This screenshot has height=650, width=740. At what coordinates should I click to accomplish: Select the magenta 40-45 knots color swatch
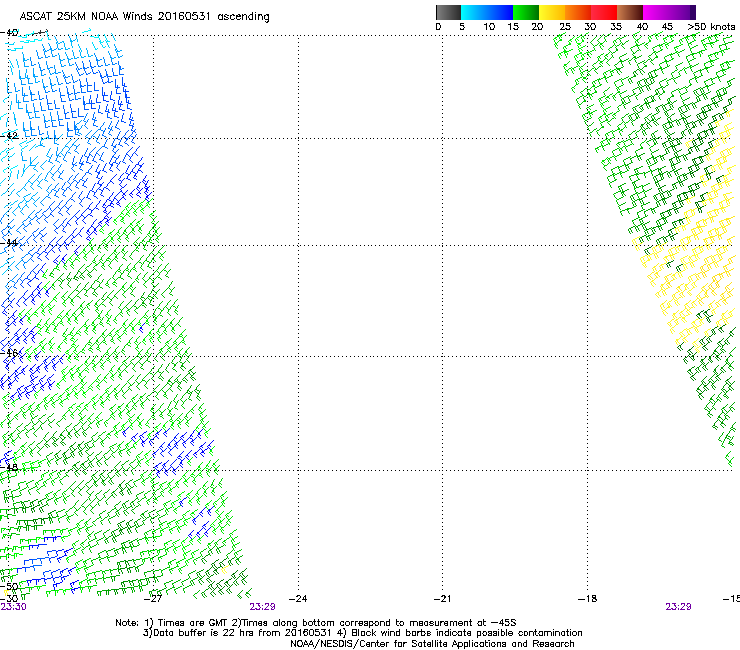pyautogui.click(x=656, y=12)
